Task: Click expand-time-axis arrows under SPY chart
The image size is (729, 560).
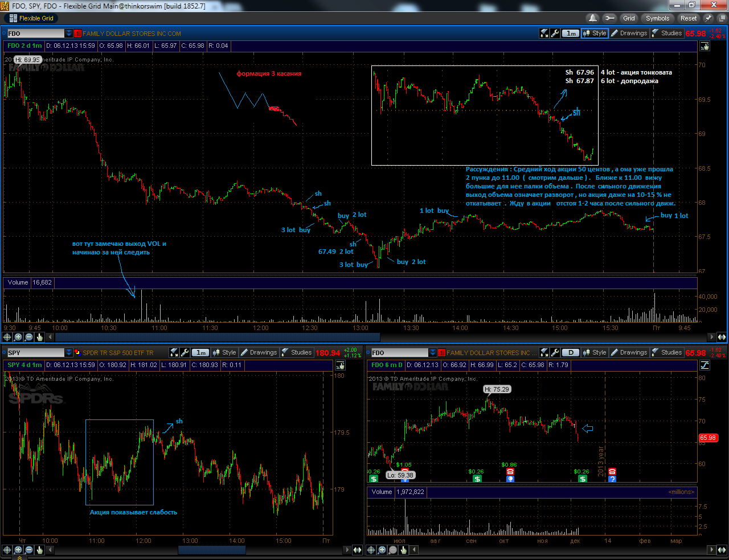Action: 357,550
